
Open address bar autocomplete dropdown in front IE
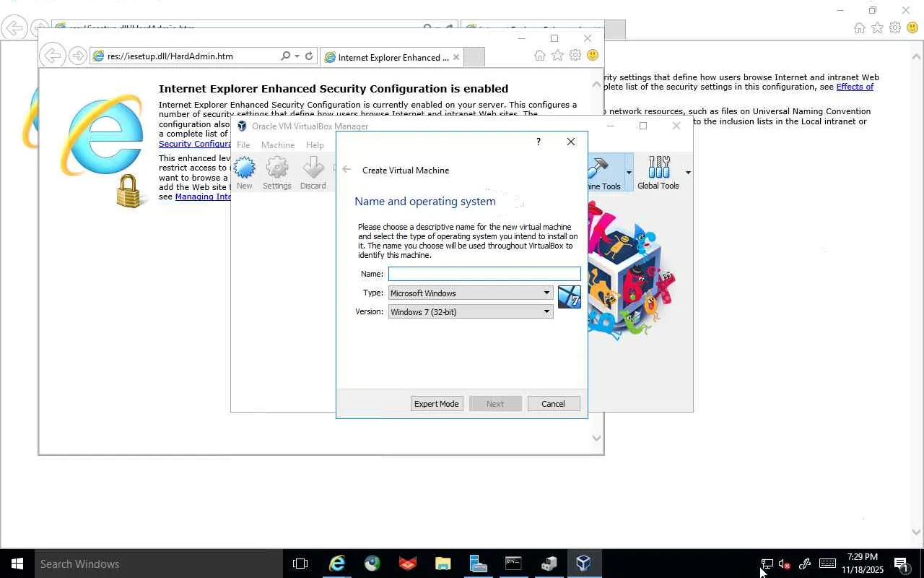coord(297,56)
